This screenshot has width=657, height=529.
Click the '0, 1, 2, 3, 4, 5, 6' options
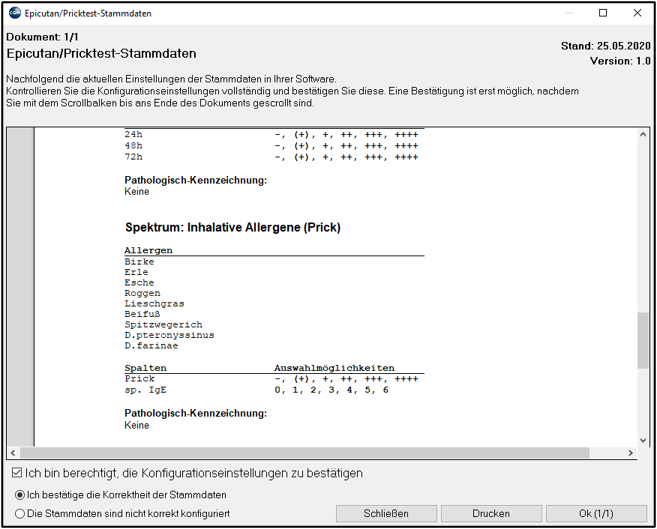click(x=331, y=390)
